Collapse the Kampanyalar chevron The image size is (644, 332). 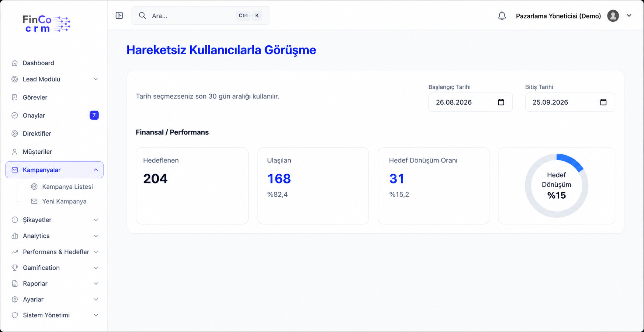(x=96, y=170)
